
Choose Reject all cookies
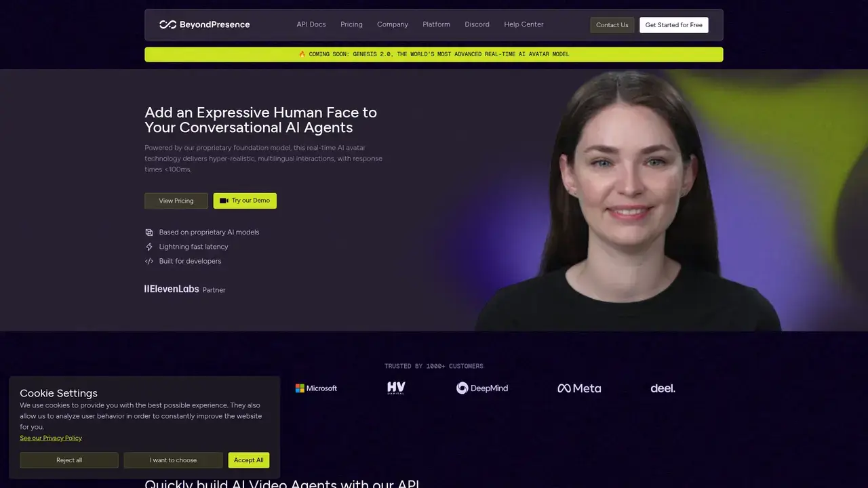(x=69, y=460)
